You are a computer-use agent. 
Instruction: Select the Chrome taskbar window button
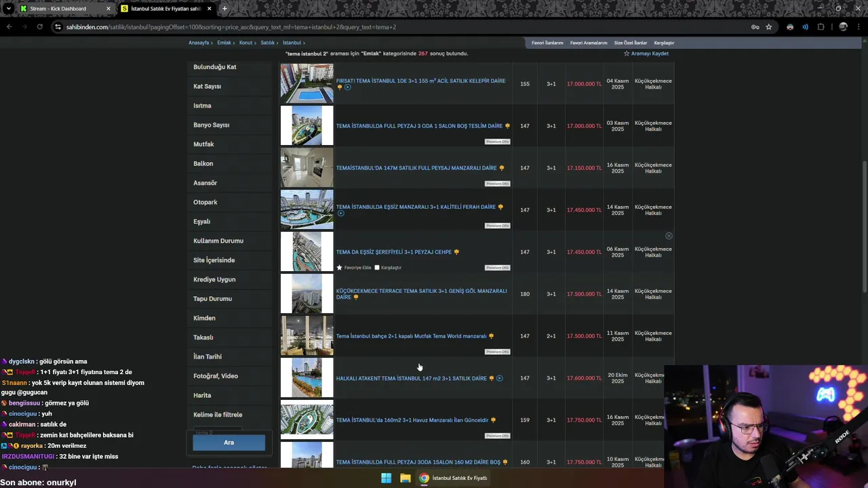click(x=453, y=478)
